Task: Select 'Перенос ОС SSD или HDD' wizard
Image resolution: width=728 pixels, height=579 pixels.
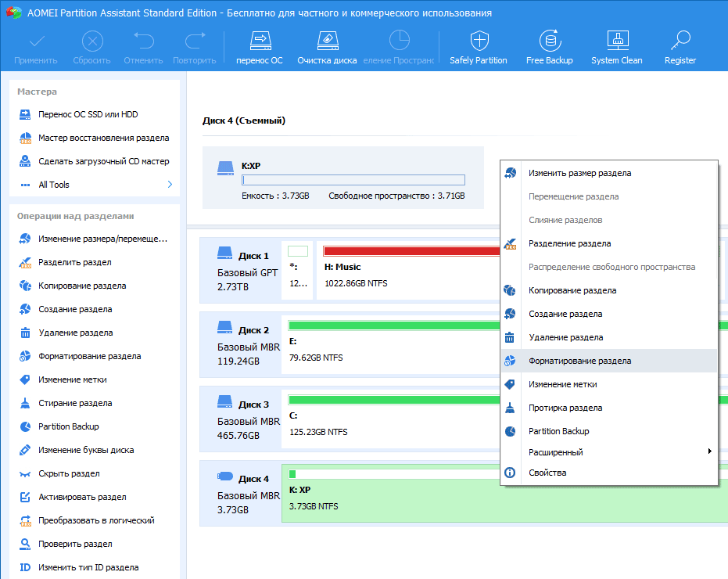Action: (x=88, y=114)
